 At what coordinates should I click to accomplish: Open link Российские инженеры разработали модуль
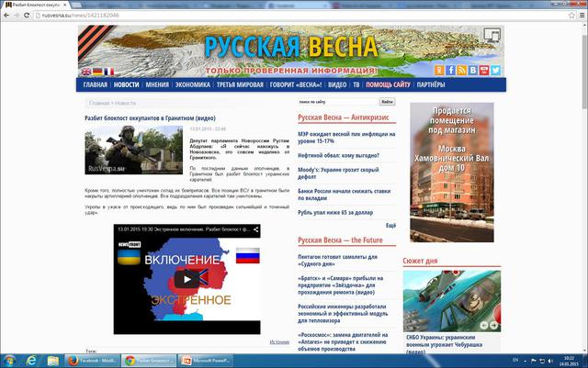(343, 313)
